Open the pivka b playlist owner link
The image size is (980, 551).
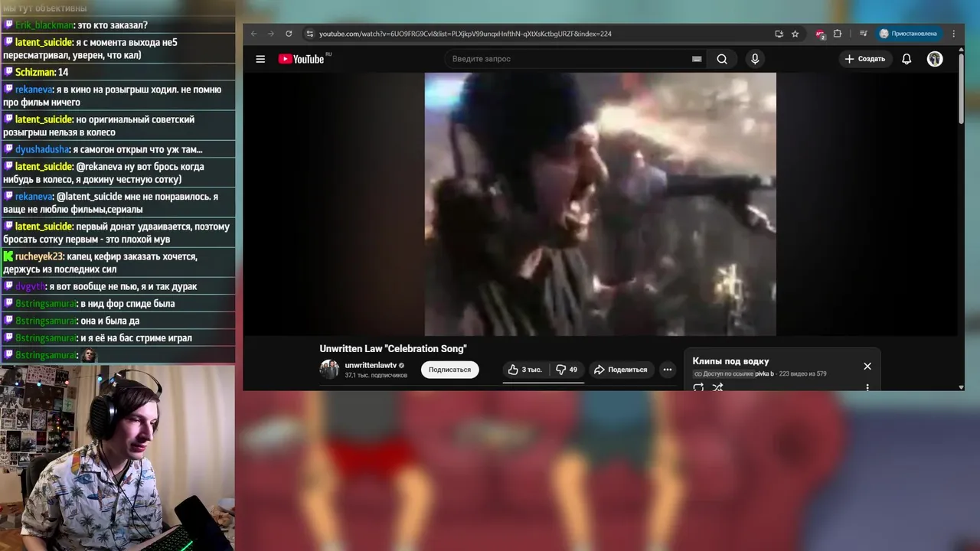tap(764, 373)
